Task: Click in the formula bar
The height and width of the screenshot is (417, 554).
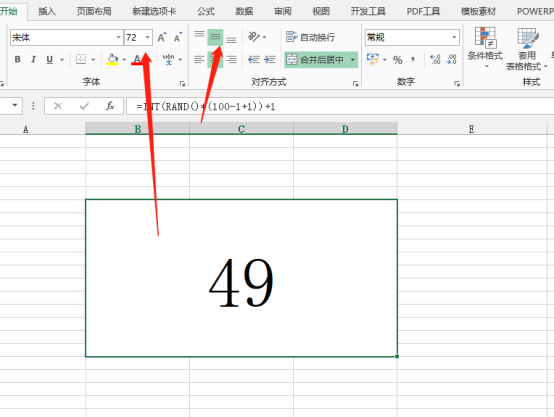Action: point(340,106)
